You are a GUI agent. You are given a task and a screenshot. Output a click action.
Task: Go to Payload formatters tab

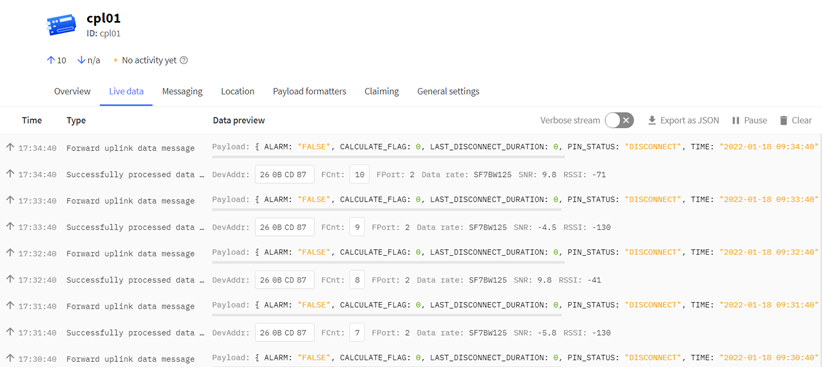click(x=309, y=91)
